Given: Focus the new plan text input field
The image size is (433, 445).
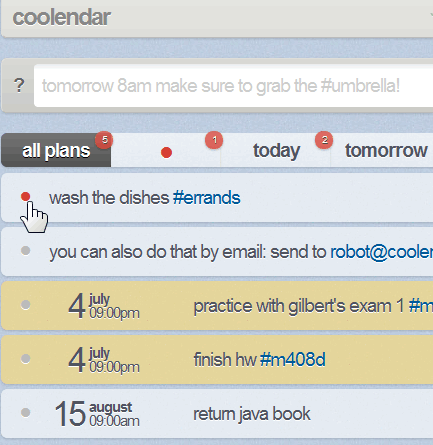Looking at the screenshot, I should coord(233,86).
